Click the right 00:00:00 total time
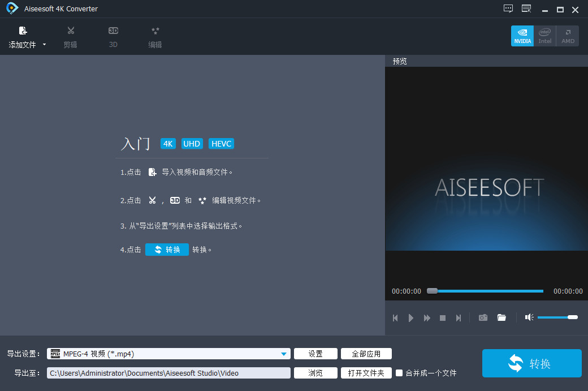 tap(568, 291)
